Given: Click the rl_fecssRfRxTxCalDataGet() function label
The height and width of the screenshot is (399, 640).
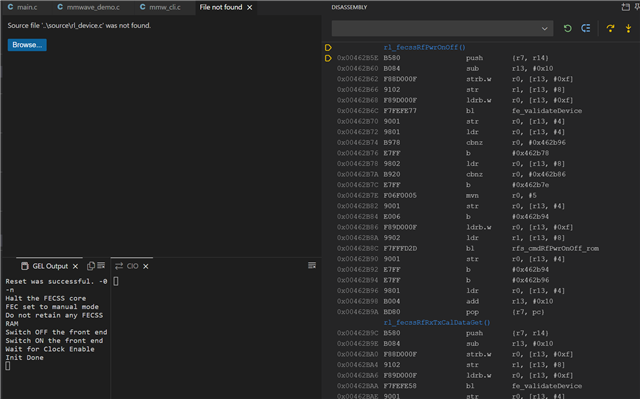Looking at the screenshot, I should click(x=437, y=322).
